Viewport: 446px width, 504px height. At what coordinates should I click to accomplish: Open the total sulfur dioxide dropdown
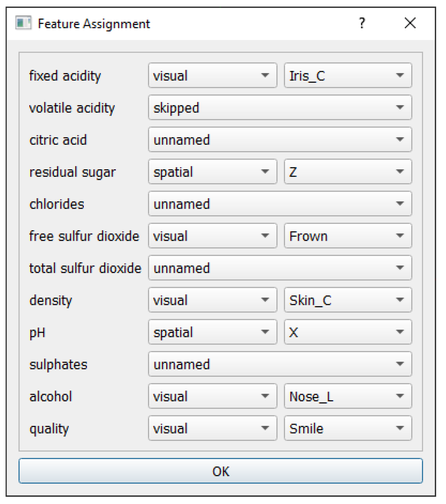point(280,268)
